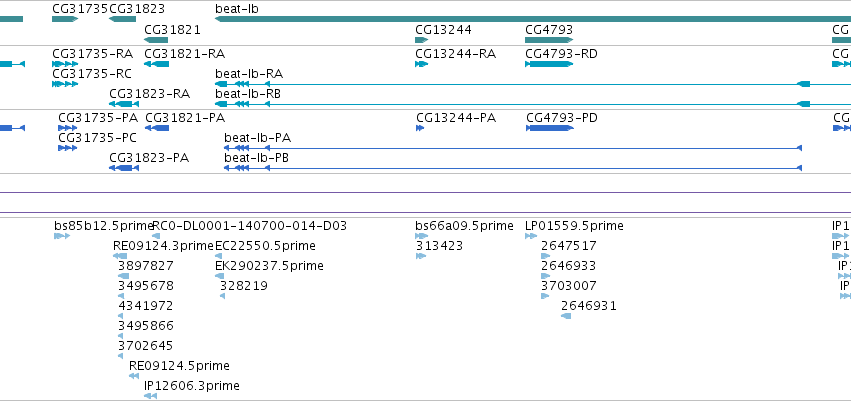Click the beat-Ib-PB protein label
This screenshot has height=401, width=851.
(256, 158)
